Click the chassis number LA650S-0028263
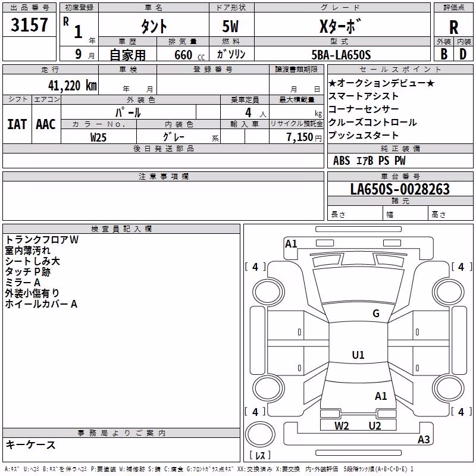The image size is (476, 476). (x=400, y=189)
